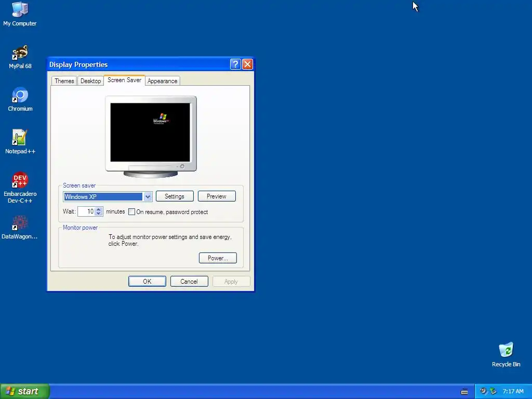Open the Power... settings button

[x=218, y=258]
